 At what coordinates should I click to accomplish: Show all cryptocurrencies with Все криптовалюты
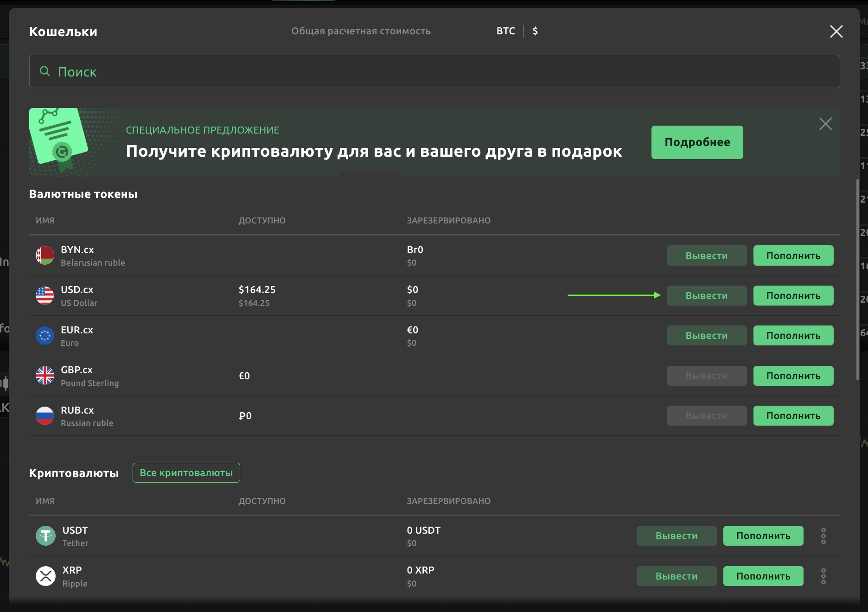click(186, 473)
